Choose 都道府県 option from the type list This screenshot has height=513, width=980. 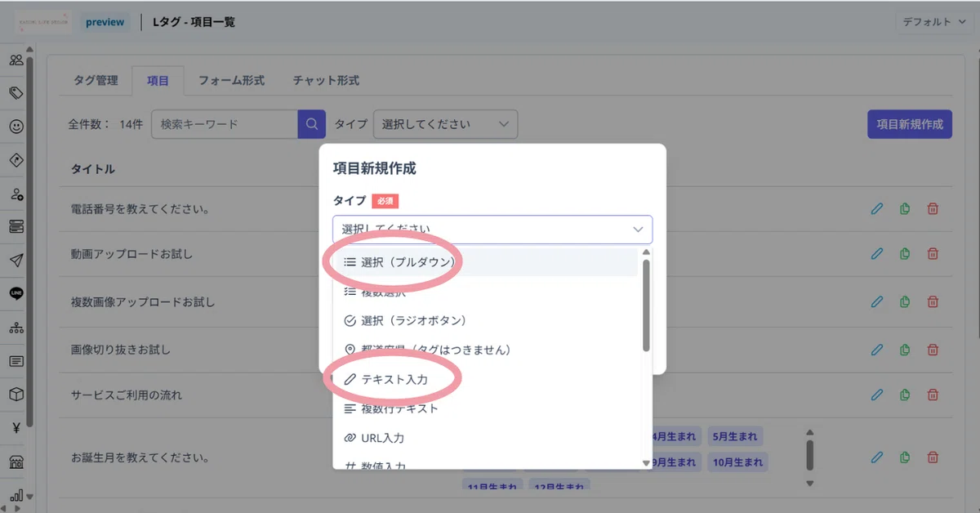485,350
